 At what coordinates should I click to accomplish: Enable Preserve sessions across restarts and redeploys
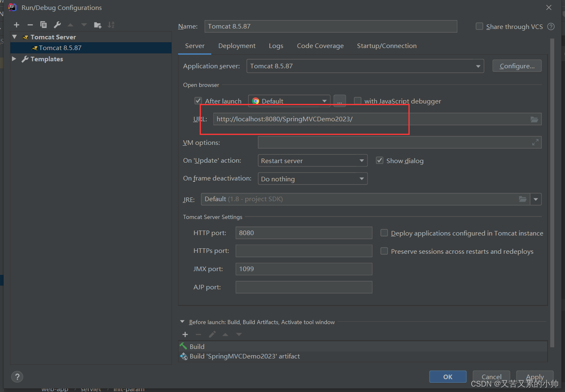[384, 251]
